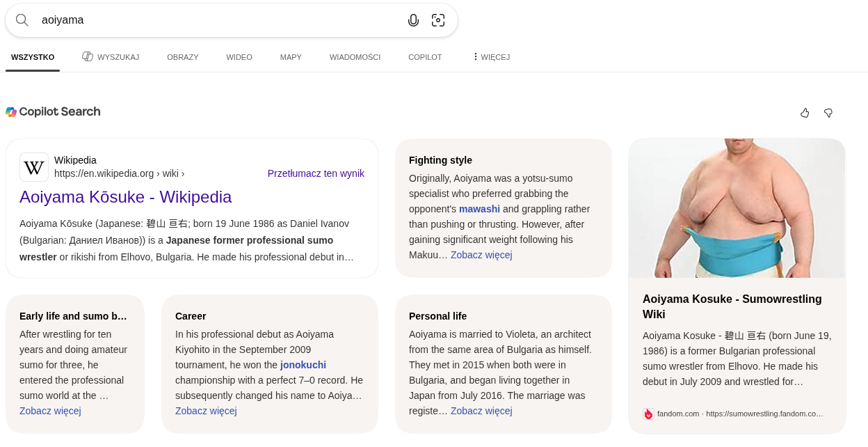Open visual search camera icon
This screenshot has height=447, width=868.
tap(438, 20)
